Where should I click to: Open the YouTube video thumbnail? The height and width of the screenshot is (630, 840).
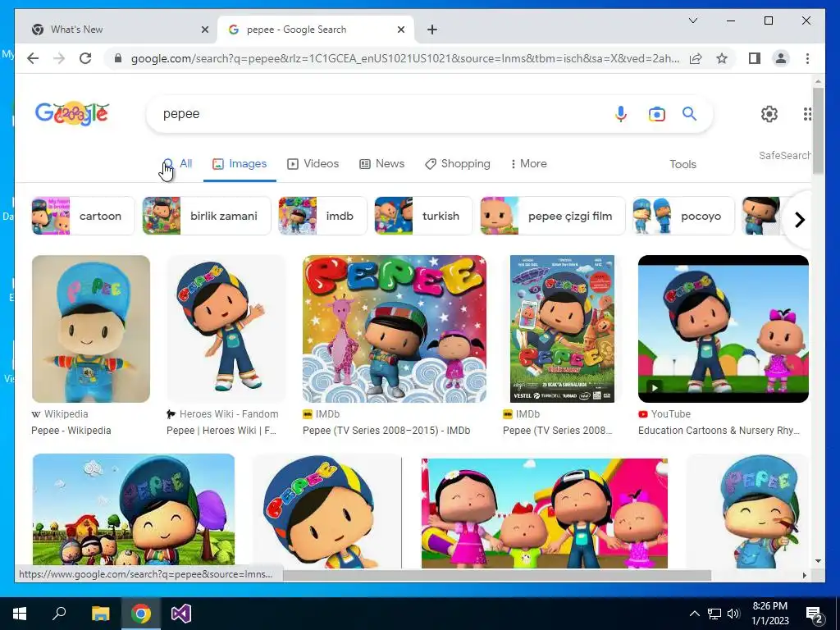[724, 329]
